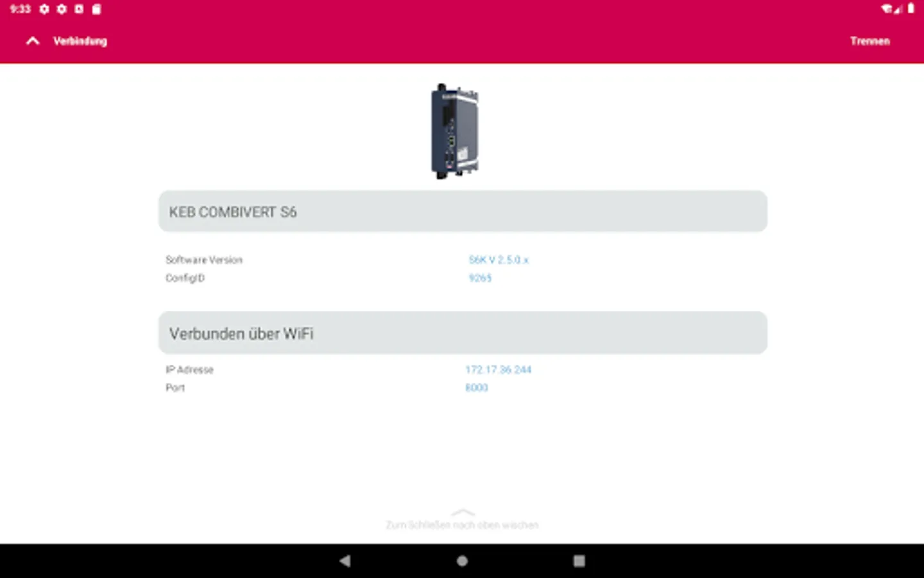Tap the ConfigID value 9265
This screenshot has height=578, width=924.
(480, 278)
